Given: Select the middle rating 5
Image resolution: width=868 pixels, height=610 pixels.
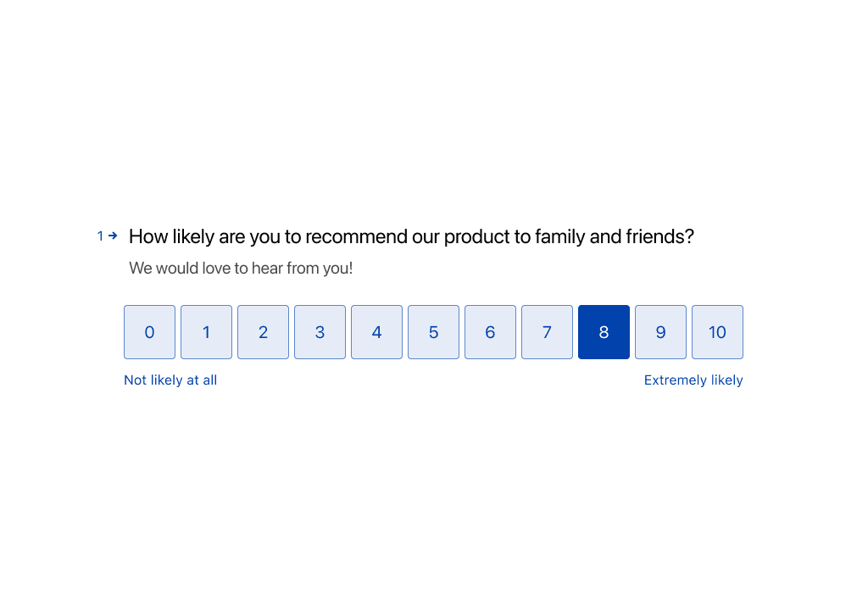Looking at the screenshot, I should [433, 332].
